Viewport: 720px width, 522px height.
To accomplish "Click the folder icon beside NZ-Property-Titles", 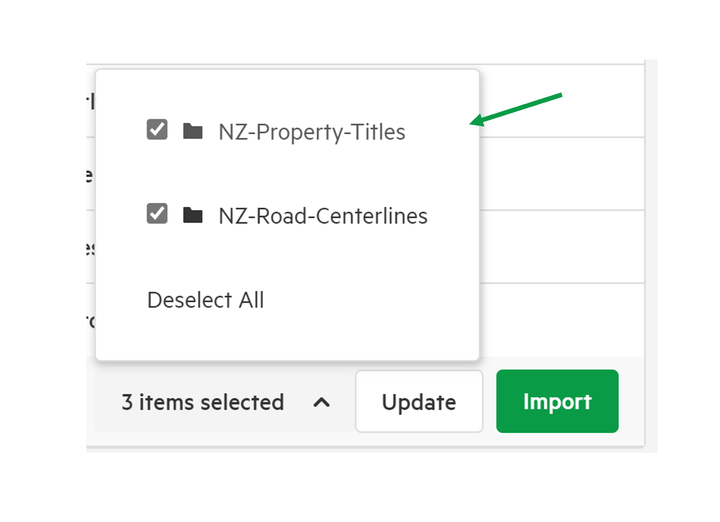I will (x=193, y=131).
